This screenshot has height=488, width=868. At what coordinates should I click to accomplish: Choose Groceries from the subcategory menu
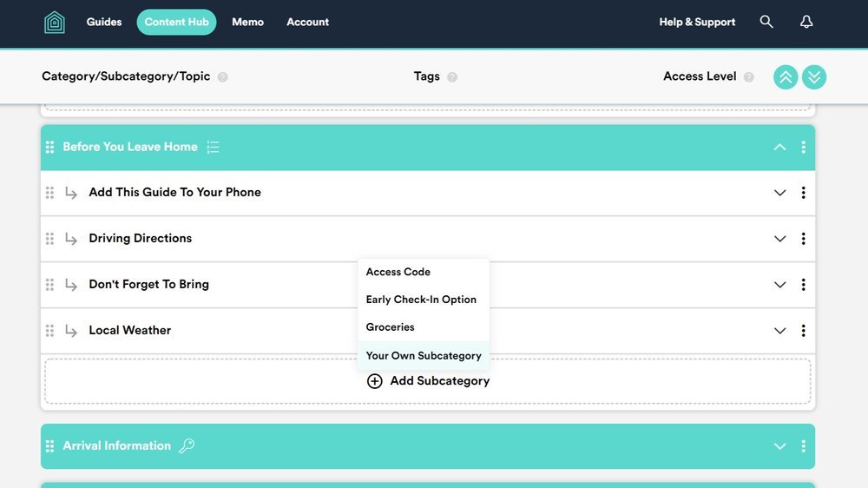[x=424, y=327]
